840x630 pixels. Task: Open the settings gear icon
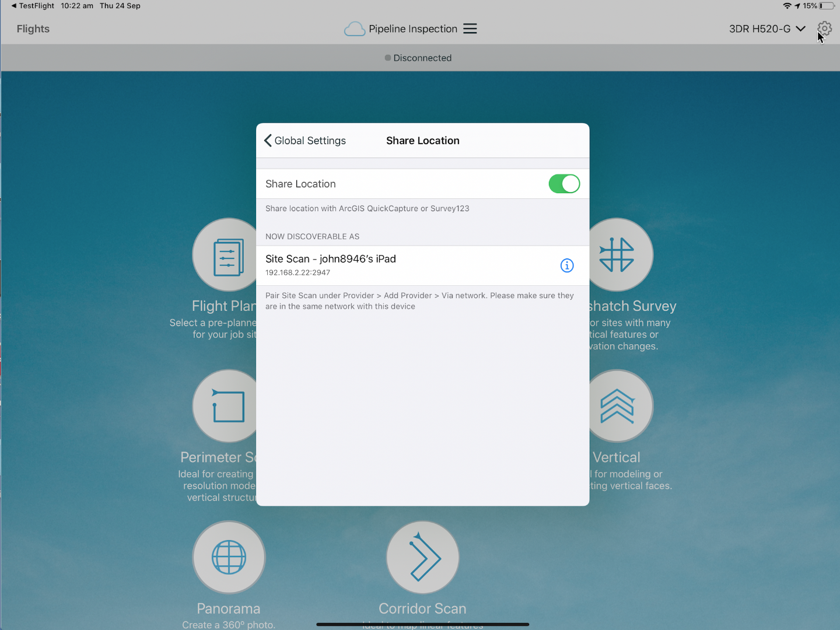[x=824, y=28]
